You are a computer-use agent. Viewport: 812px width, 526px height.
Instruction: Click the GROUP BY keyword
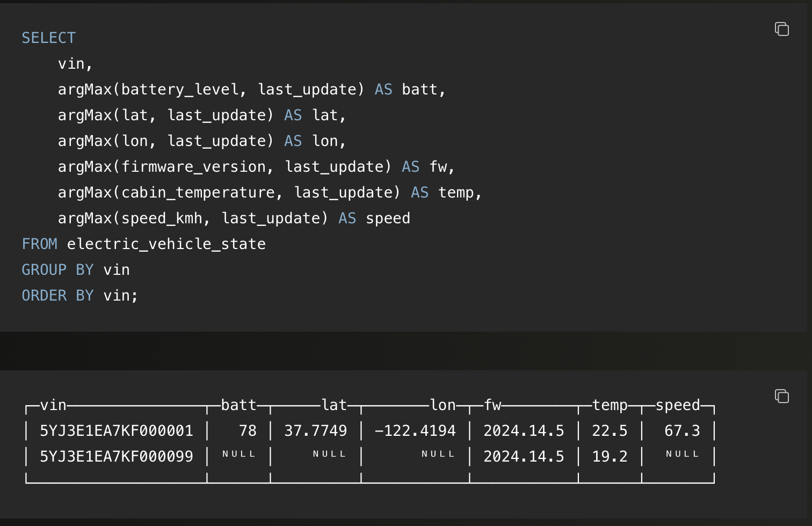pos(58,270)
